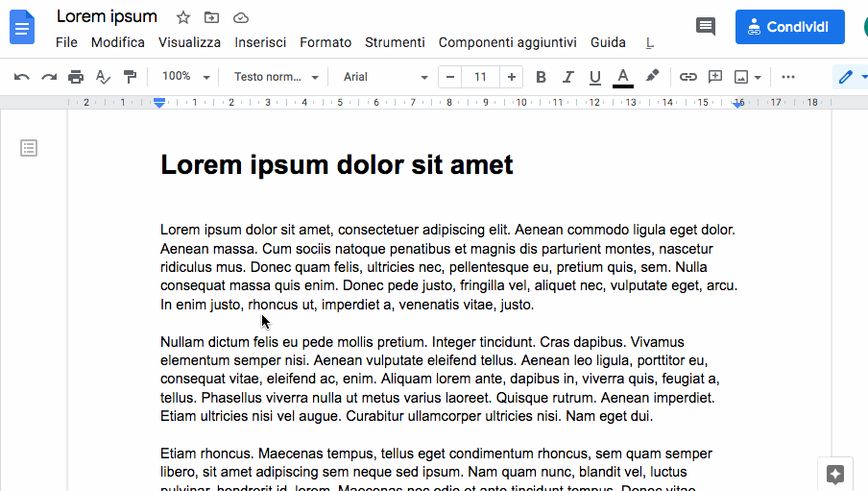This screenshot has height=491, width=868.
Task: Move document with the folder icon
Action: [x=211, y=17]
